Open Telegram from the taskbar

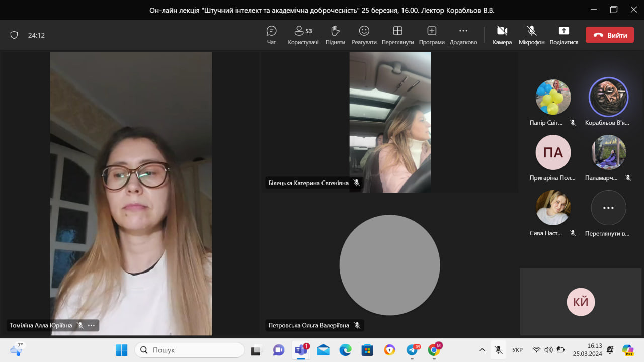tap(413, 350)
